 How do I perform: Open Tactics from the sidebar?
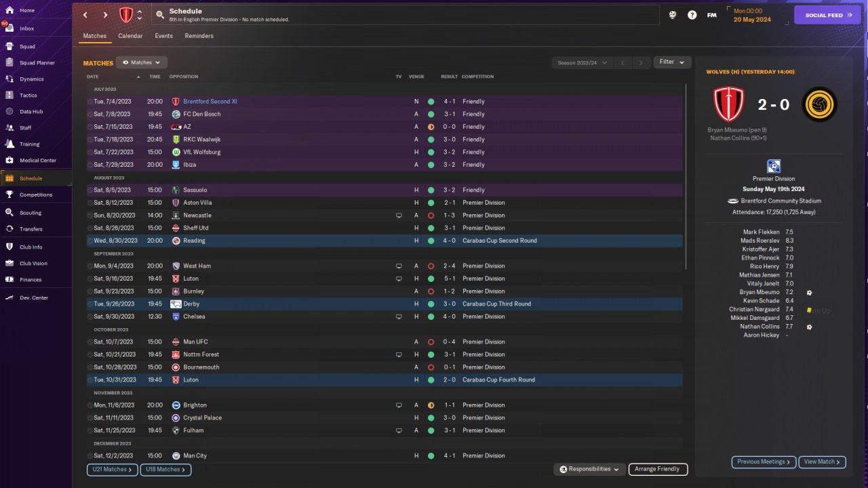tap(28, 96)
